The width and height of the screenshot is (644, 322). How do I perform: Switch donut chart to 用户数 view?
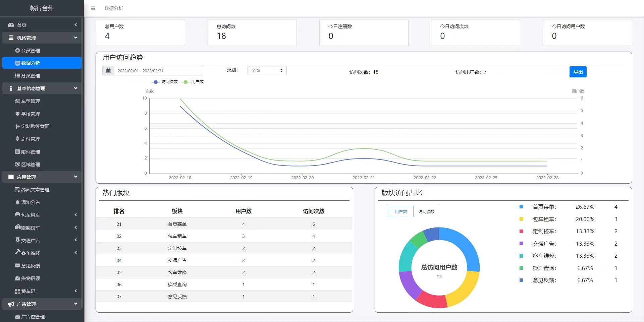coord(401,212)
